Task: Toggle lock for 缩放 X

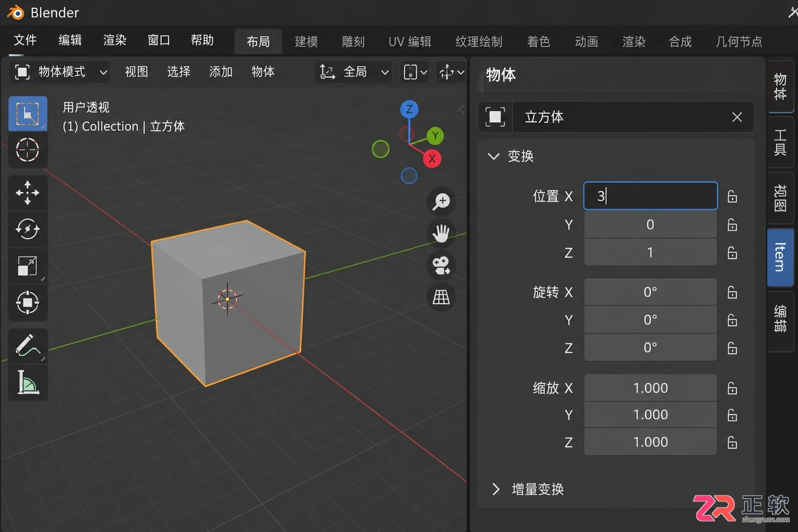Action: [x=732, y=388]
